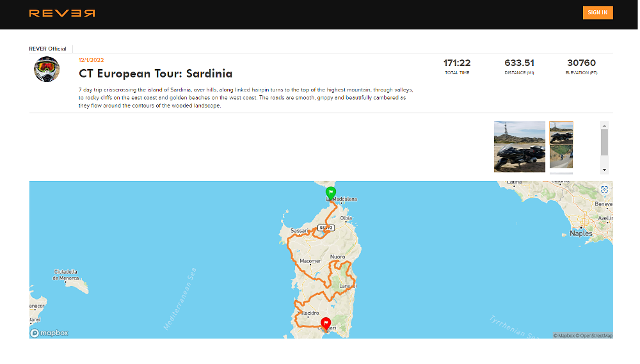Click the SS672 road shield on map
This screenshot has height=364, width=640.
pyautogui.click(x=326, y=228)
